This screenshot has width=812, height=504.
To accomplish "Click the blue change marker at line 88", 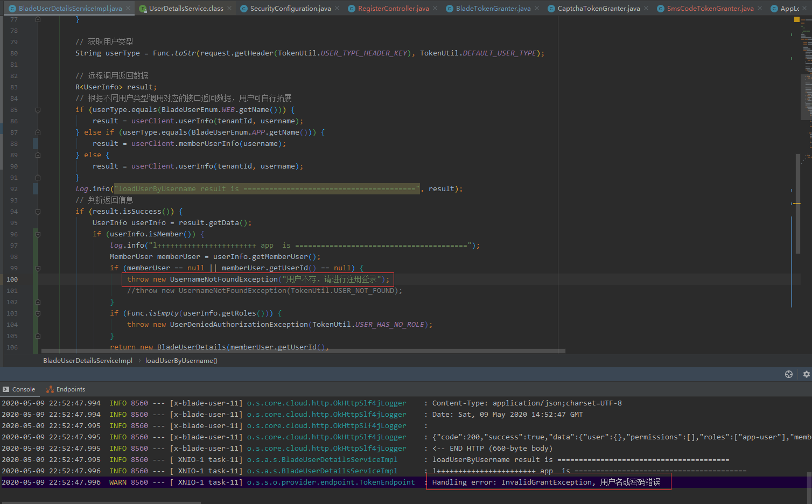I will click(36, 144).
